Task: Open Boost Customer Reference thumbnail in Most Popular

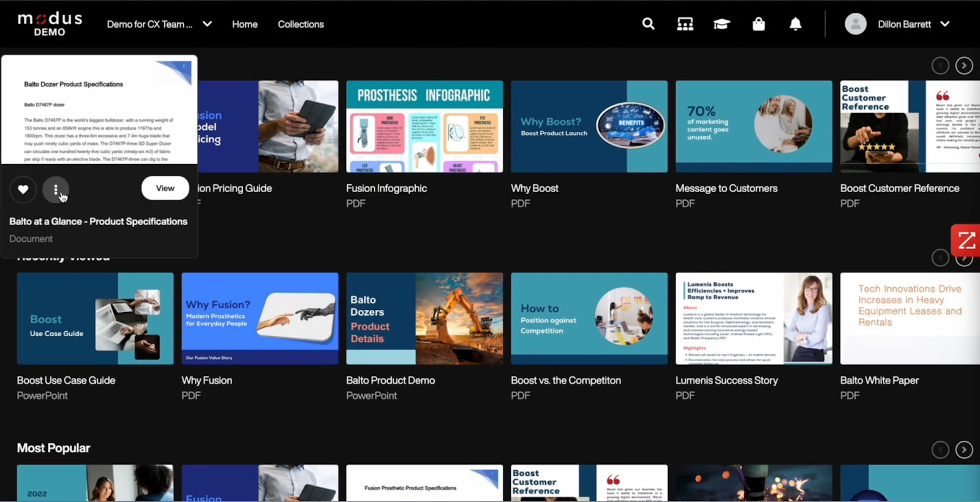Action: (x=589, y=483)
